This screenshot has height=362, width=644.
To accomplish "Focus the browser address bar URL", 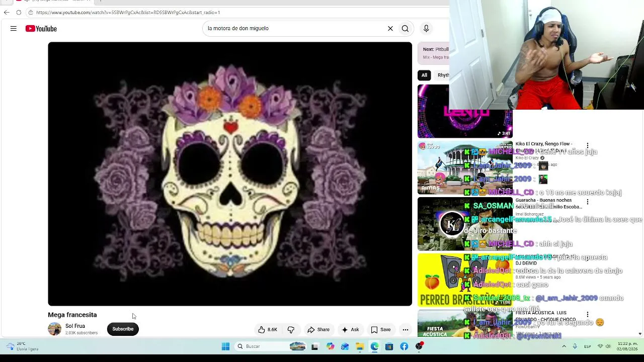I will tap(128, 13).
